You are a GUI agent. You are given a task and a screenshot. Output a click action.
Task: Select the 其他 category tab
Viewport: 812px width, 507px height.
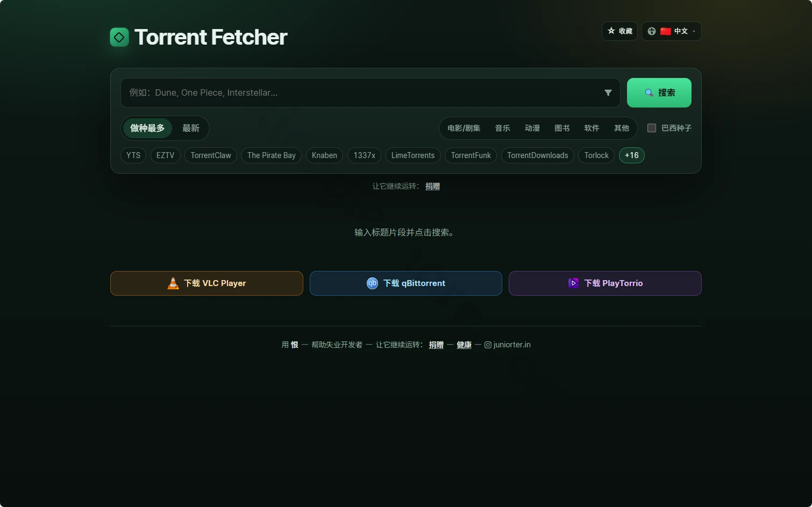622,128
